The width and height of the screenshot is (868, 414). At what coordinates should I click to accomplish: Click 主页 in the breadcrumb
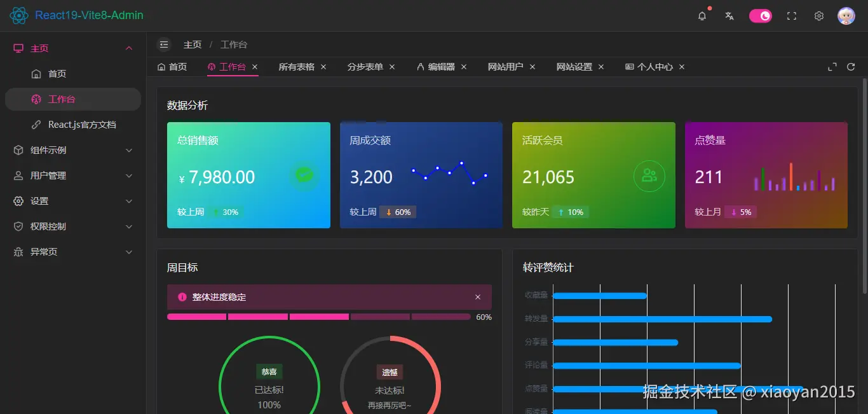pyautogui.click(x=193, y=45)
